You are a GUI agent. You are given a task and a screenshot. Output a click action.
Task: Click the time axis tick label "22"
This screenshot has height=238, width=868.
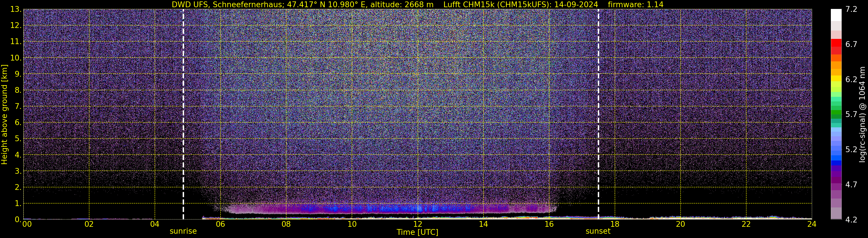[x=746, y=224]
